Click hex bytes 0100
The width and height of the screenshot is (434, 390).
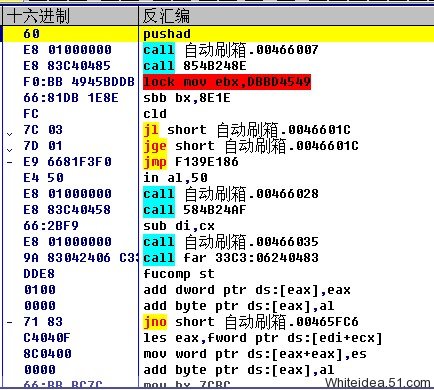tap(40, 290)
